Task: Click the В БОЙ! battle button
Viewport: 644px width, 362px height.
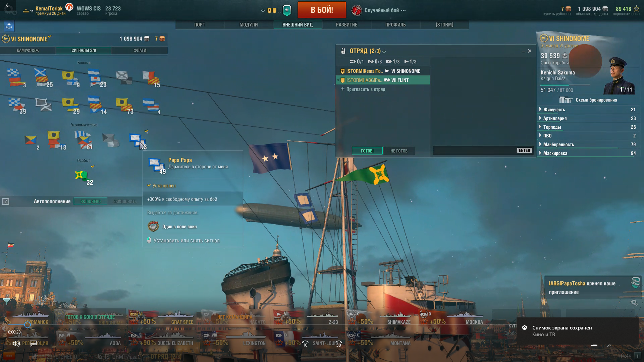Action: click(322, 10)
